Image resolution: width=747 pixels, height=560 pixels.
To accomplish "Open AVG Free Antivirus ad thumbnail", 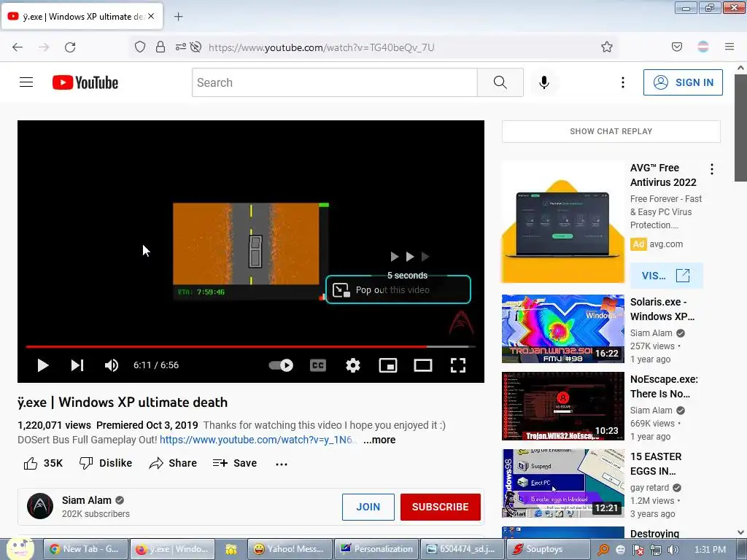I will pyautogui.click(x=562, y=222).
